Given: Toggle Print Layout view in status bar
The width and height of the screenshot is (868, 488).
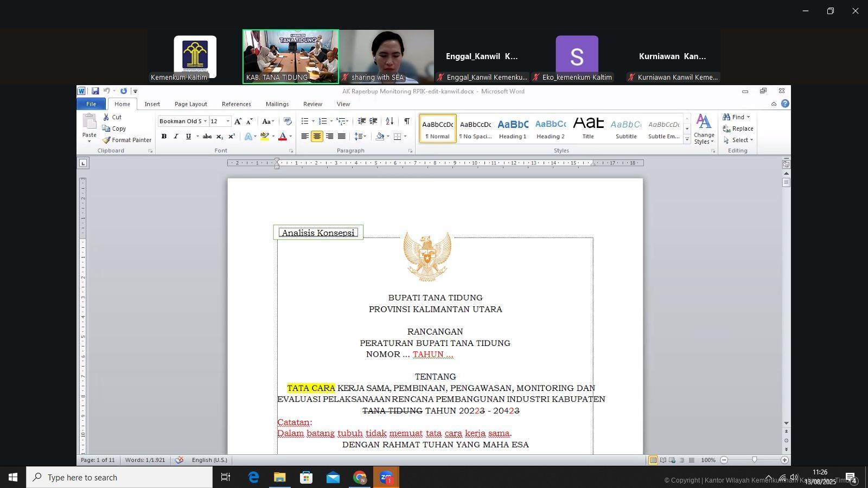Looking at the screenshot, I should click(x=653, y=460).
